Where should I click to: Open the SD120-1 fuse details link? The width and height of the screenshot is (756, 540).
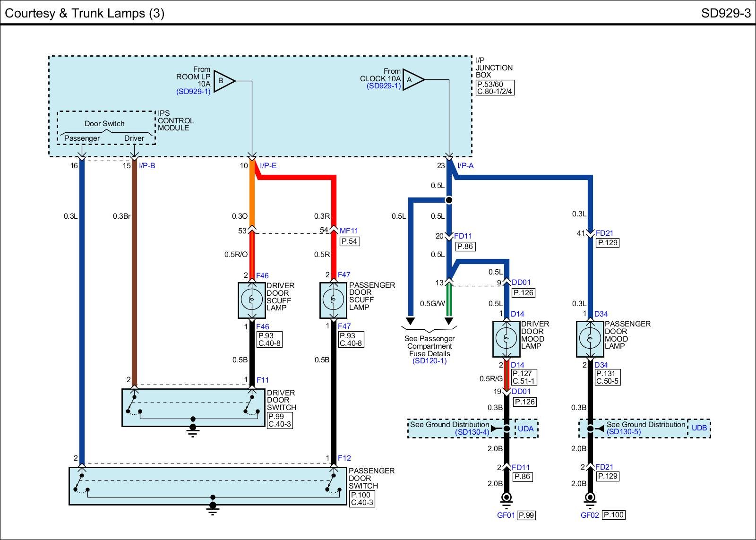coord(429,361)
